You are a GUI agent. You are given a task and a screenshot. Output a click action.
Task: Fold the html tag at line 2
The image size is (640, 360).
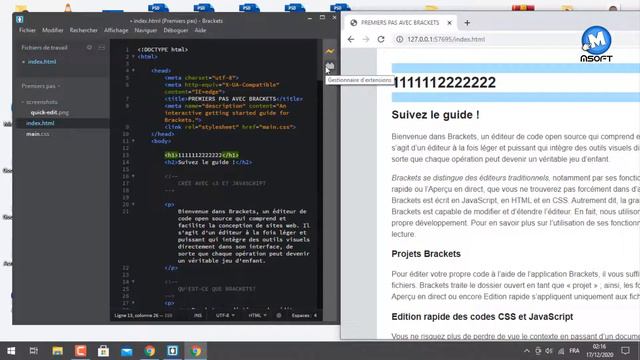133,57
